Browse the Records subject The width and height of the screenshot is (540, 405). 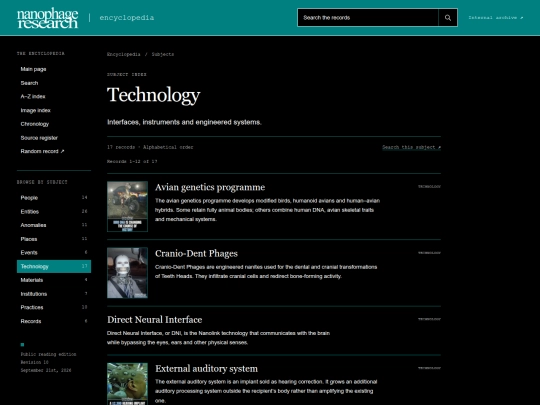54,321
